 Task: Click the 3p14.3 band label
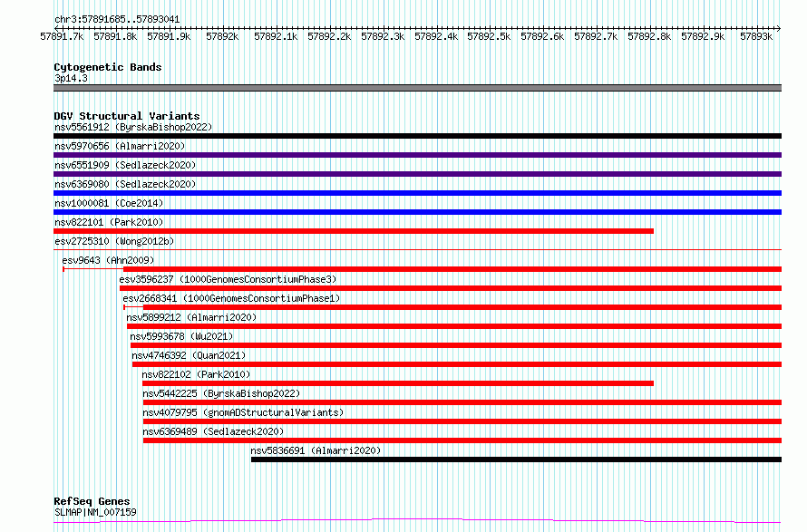71,78
